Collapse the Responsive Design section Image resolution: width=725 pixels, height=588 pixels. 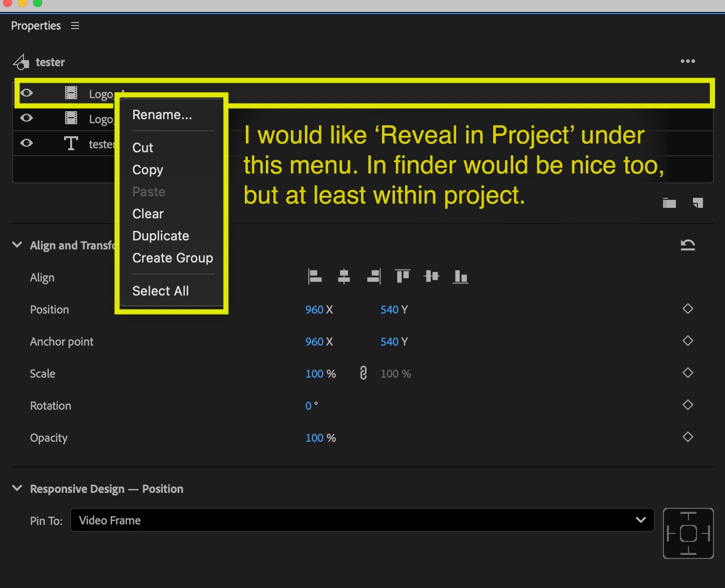(x=17, y=488)
